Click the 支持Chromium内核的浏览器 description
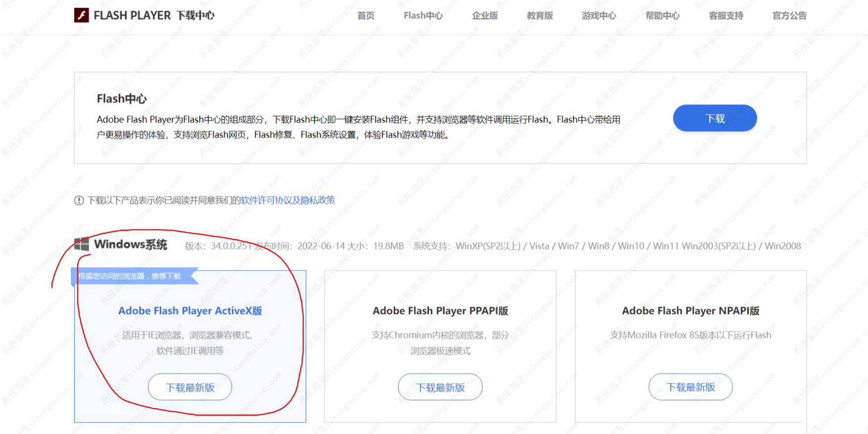This screenshot has height=434, width=868. (x=440, y=343)
